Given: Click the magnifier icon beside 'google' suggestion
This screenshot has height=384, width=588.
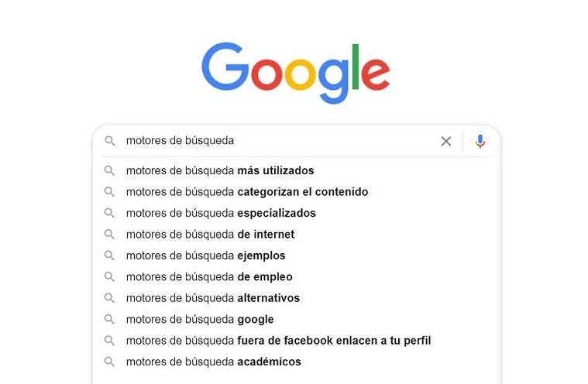Looking at the screenshot, I should pos(109,319).
